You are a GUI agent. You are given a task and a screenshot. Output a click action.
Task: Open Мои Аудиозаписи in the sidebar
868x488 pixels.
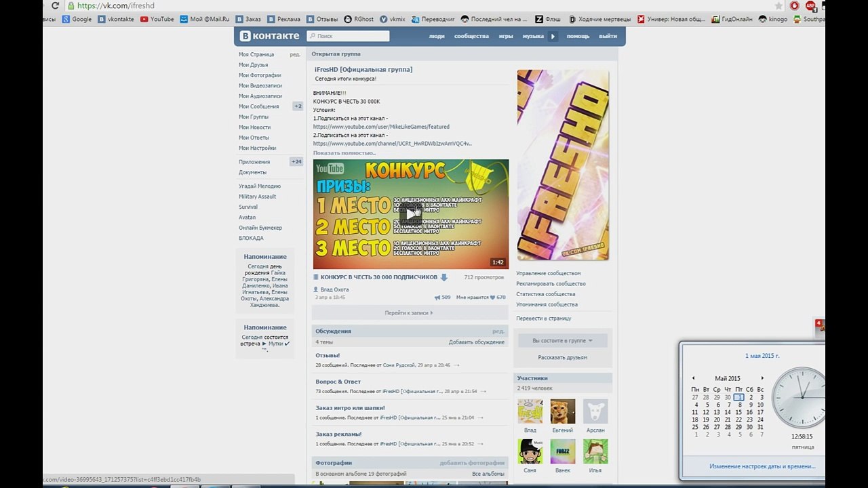pos(260,96)
